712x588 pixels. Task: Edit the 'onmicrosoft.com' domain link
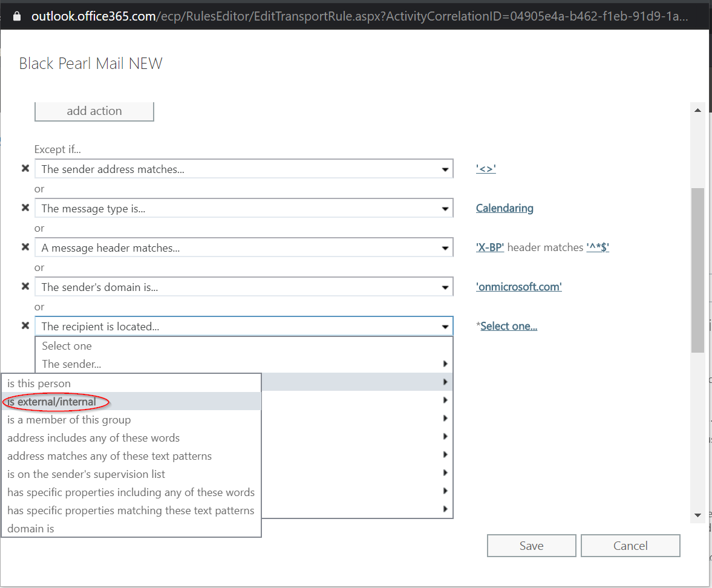coord(518,287)
